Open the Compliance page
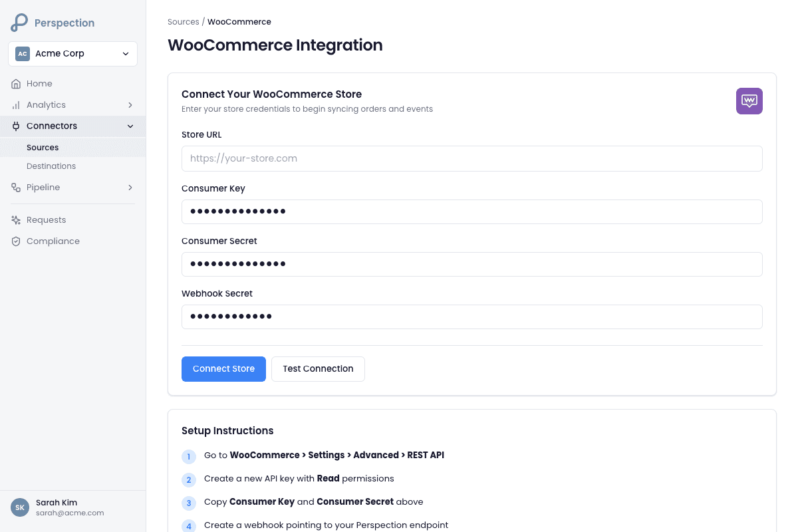 [73, 241]
